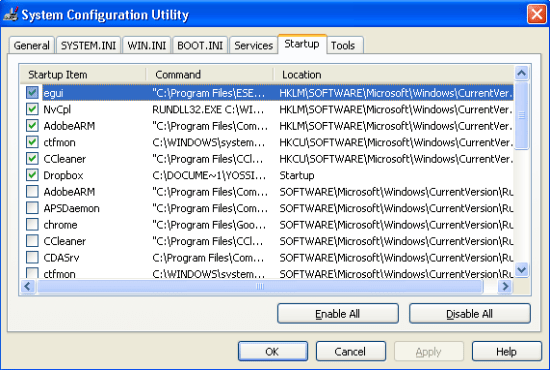Check the unchecked CCleaner entry
This screenshot has width=550, height=370.
pyautogui.click(x=32, y=241)
